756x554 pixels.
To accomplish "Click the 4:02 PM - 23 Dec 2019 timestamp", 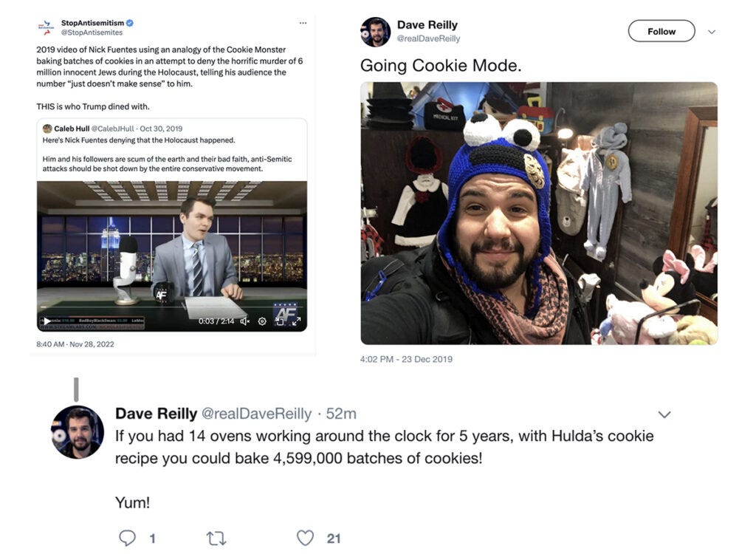I will 406,359.
